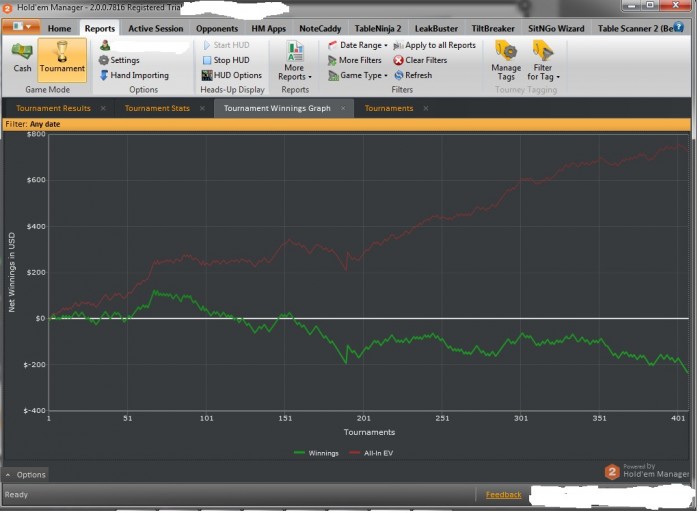700x513 pixels.
Task: Open the player selection icon
Action: 105,45
